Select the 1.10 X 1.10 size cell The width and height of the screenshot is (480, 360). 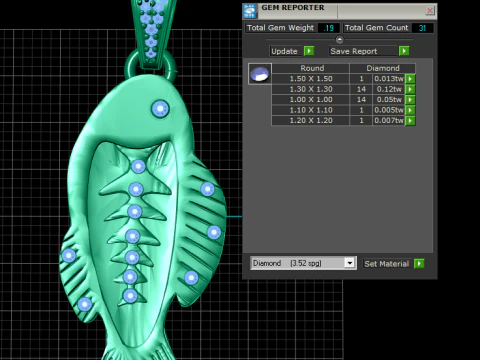pyautogui.click(x=311, y=110)
